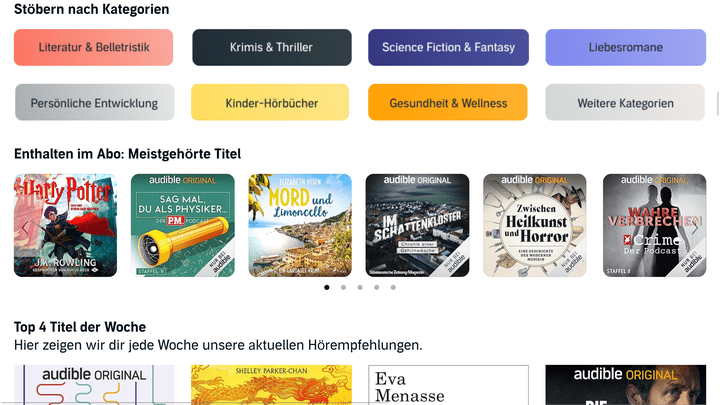The height and width of the screenshot is (405, 720).
Task: Open Zwischen Heilkunst und Horror cover
Action: (534, 225)
